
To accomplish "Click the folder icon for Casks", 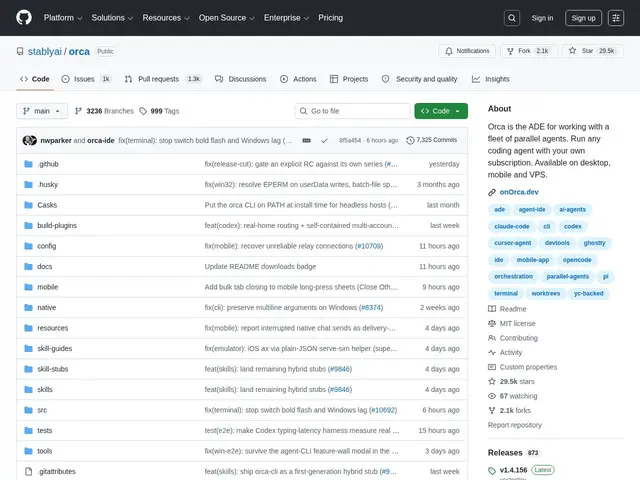I will click(x=28, y=205).
